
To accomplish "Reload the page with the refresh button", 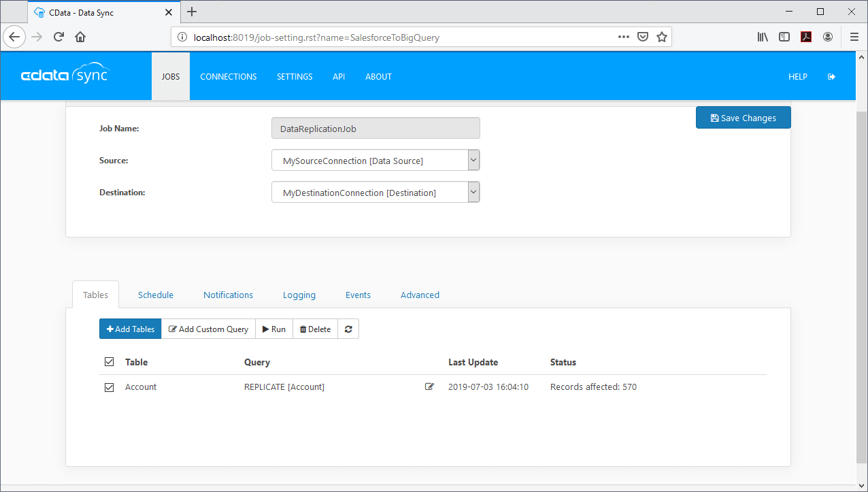I will click(59, 37).
